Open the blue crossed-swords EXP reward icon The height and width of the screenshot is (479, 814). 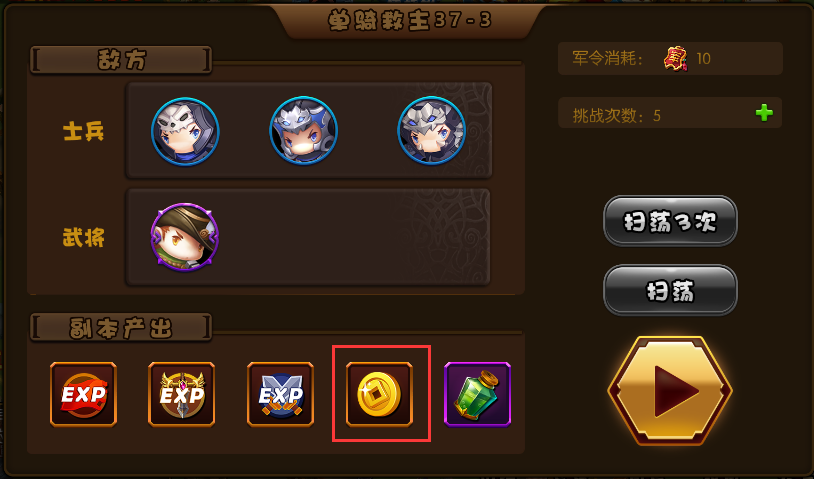coord(280,394)
